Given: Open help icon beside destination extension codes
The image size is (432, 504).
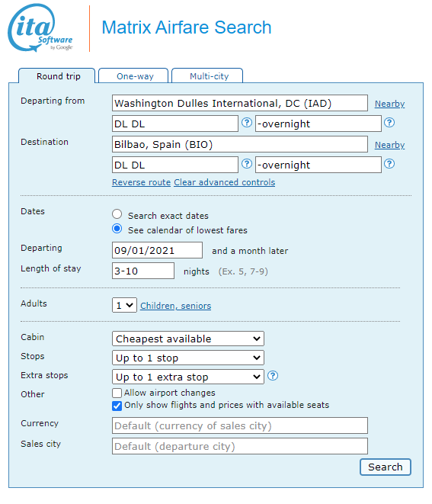Looking at the screenshot, I should (x=389, y=164).
